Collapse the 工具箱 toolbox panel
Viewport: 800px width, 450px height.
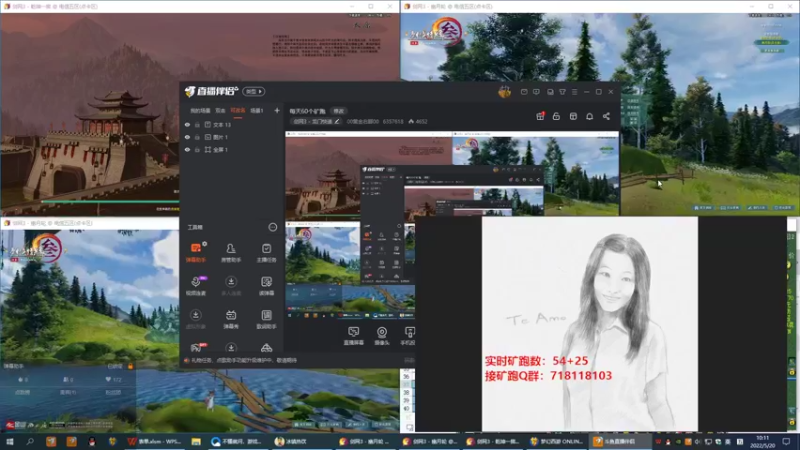[272, 227]
